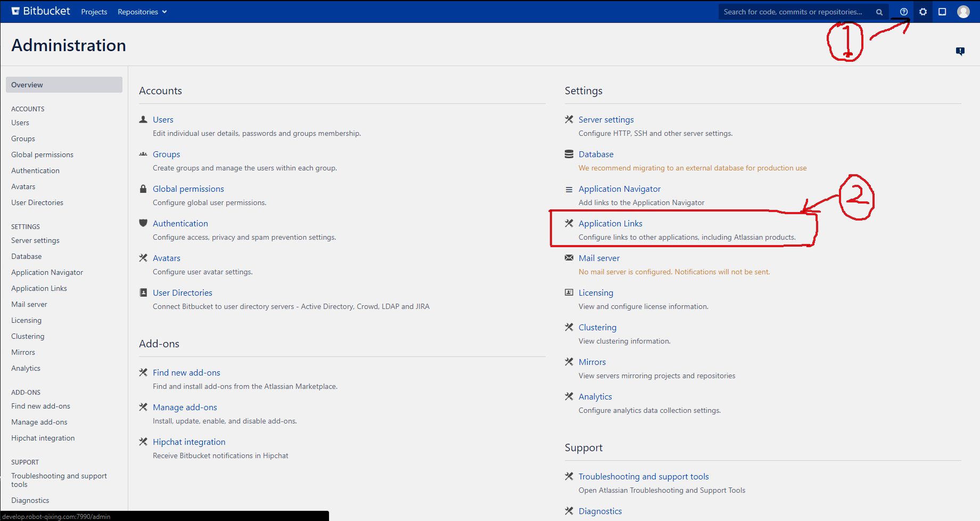The width and height of the screenshot is (980, 521).
Task: Open User Directories in the sidebar
Action: coord(37,202)
